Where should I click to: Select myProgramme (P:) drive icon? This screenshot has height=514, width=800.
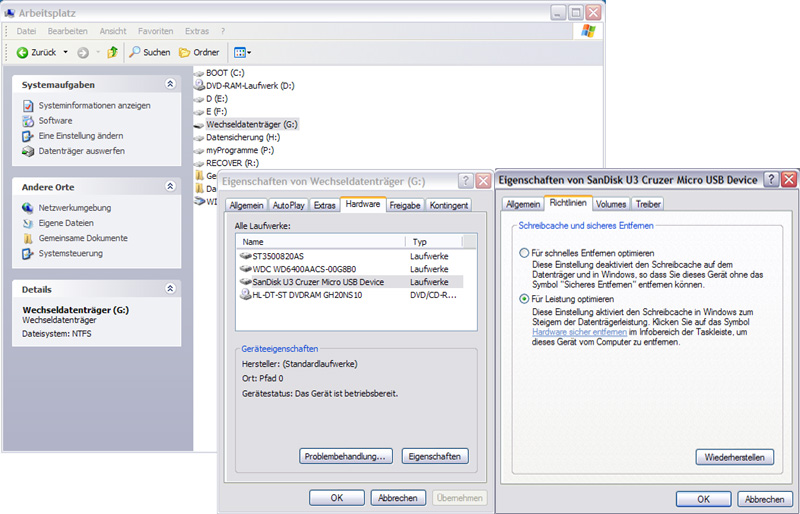pos(199,151)
